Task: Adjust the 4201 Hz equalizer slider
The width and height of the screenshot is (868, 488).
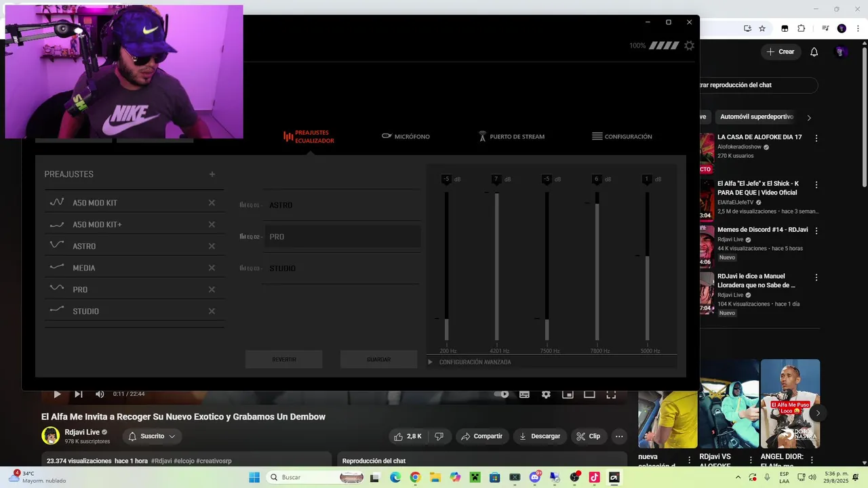Action: 496,266
